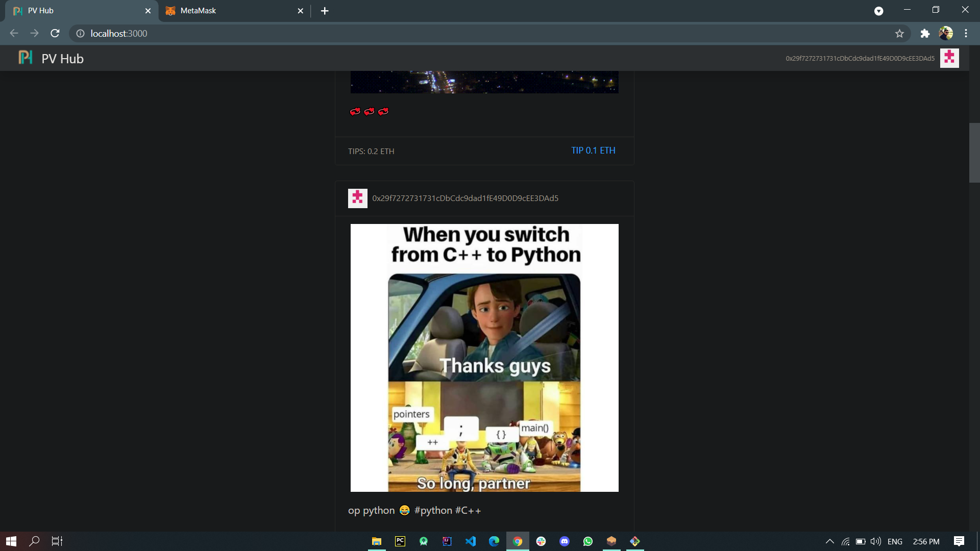Click the page vertical scrollbar thumb
The image size is (980, 551).
(974, 153)
